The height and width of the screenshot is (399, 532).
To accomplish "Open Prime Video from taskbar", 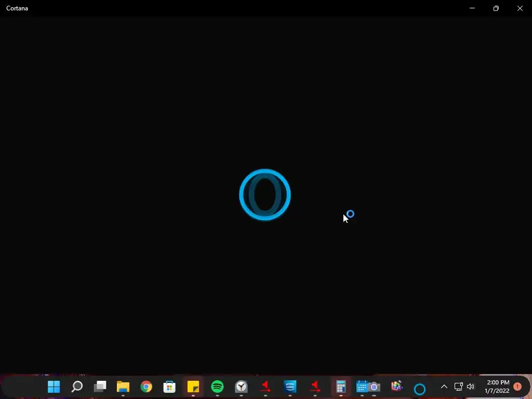I will click(290, 387).
